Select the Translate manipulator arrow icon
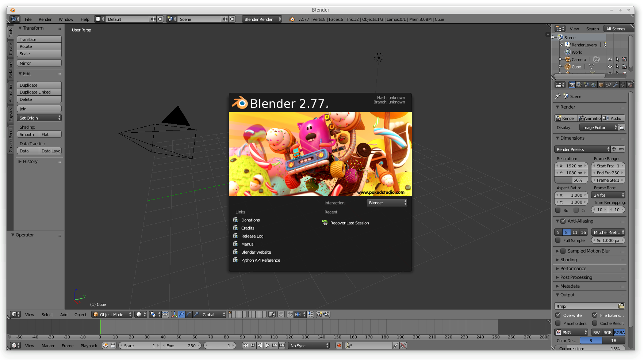 pos(181,314)
